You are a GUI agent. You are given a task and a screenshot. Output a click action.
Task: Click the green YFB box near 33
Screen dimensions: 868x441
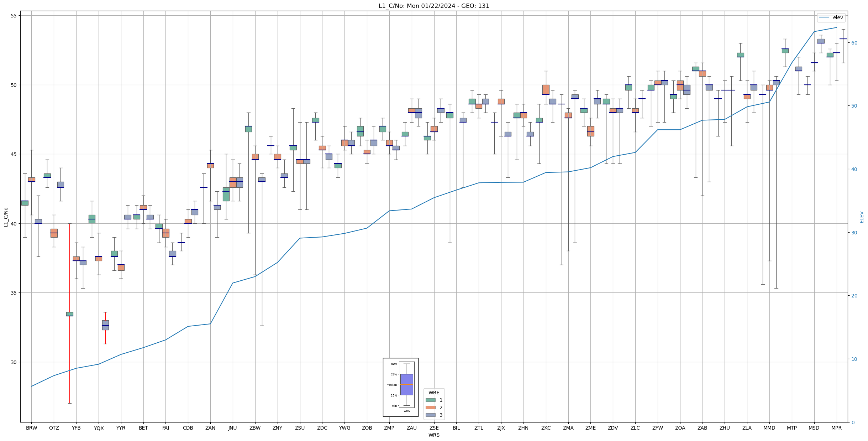coord(69,314)
